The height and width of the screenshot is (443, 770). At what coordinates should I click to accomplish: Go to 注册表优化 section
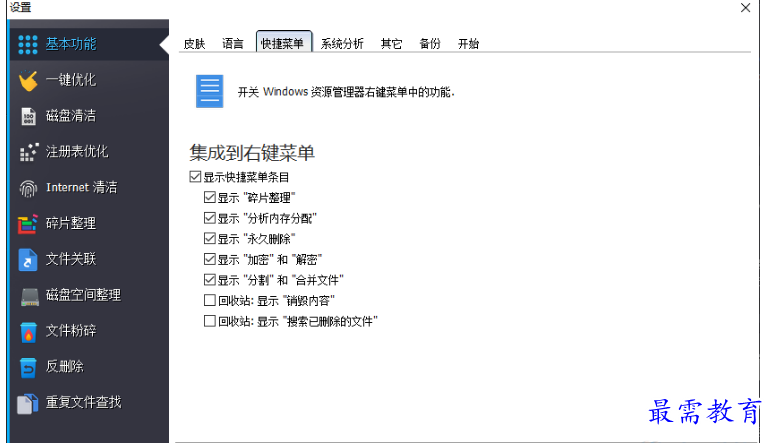click(x=89, y=152)
